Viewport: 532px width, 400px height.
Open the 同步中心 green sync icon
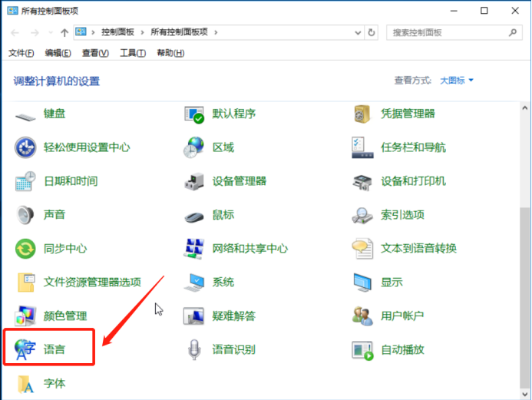pos(25,249)
